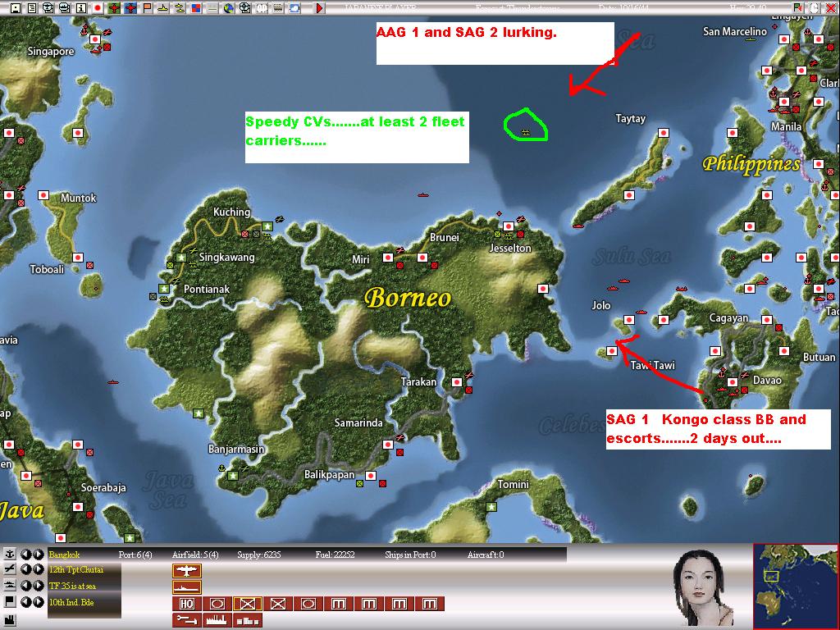
Task: Click 'Ships in Port: 0' text
Action: point(410,555)
